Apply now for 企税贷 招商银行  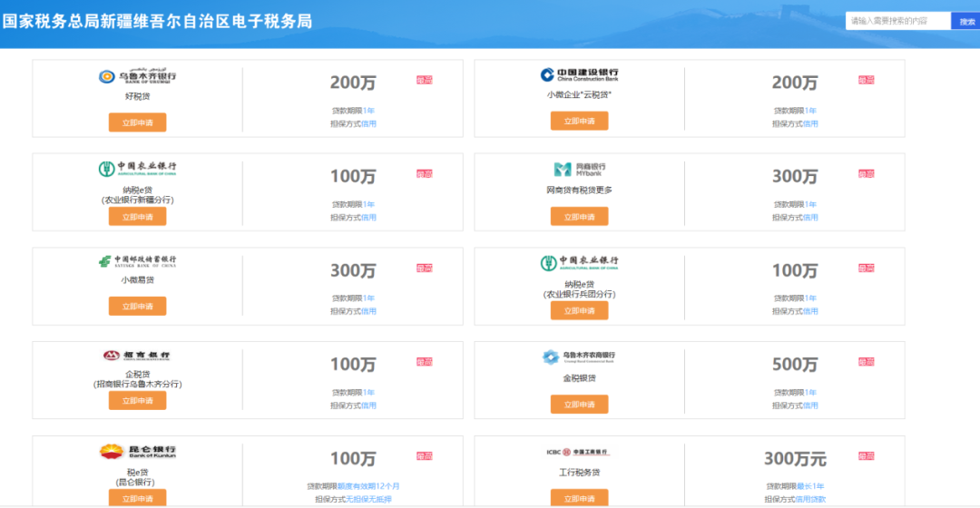(x=138, y=401)
